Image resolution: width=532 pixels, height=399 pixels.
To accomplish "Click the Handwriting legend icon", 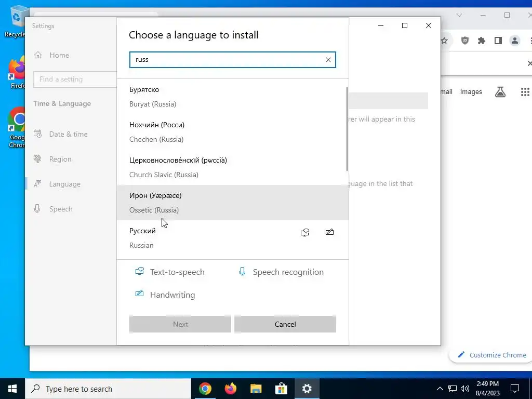I will pyautogui.click(x=139, y=294).
